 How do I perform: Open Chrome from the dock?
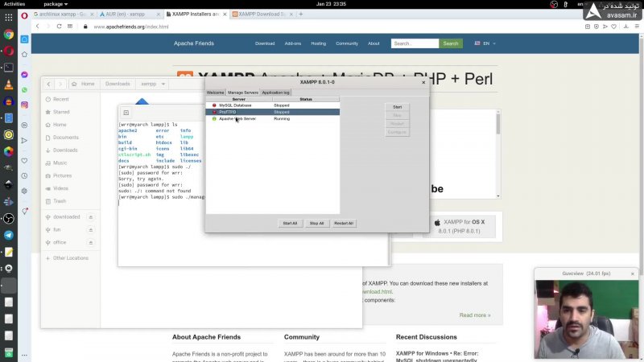[8, 35]
